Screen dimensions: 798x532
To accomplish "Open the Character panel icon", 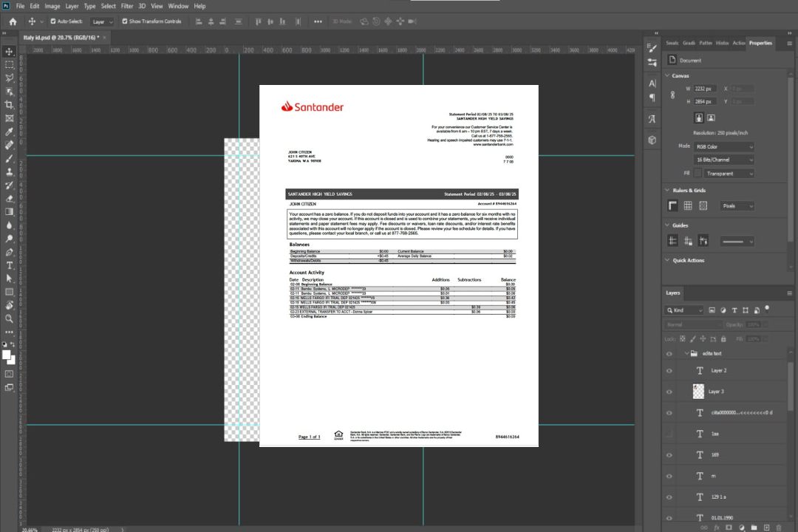I will click(652, 83).
